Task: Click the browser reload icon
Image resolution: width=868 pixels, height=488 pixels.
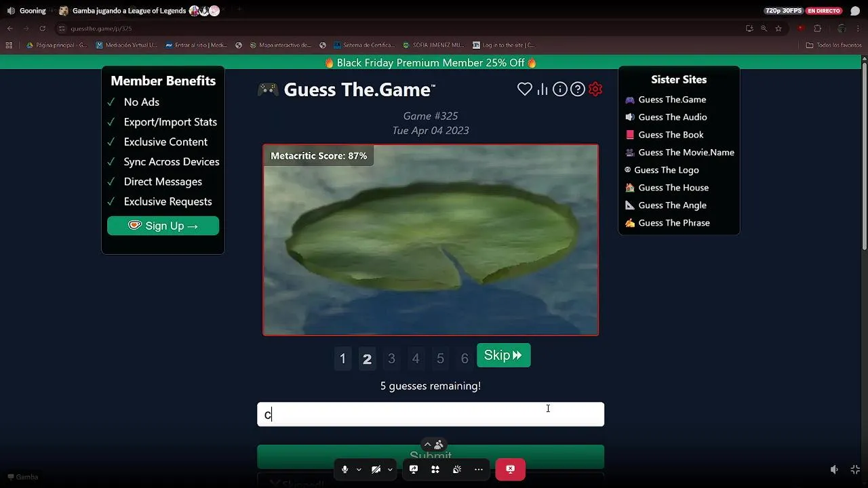Action: [x=43, y=28]
